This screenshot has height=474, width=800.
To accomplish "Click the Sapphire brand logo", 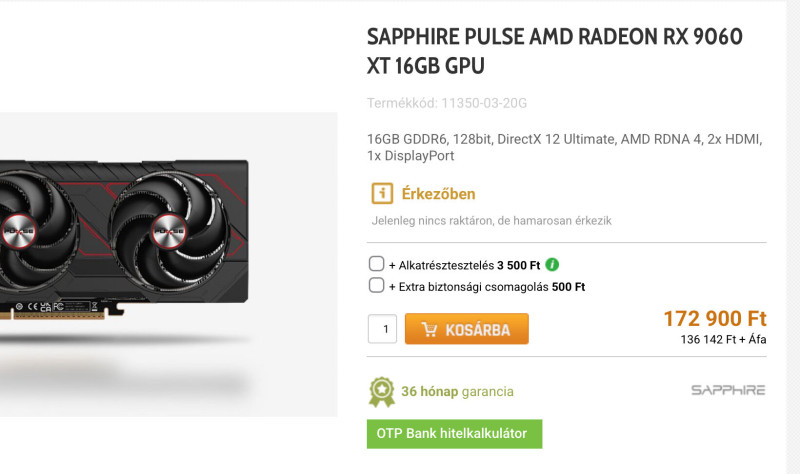I will pyautogui.click(x=728, y=390).
